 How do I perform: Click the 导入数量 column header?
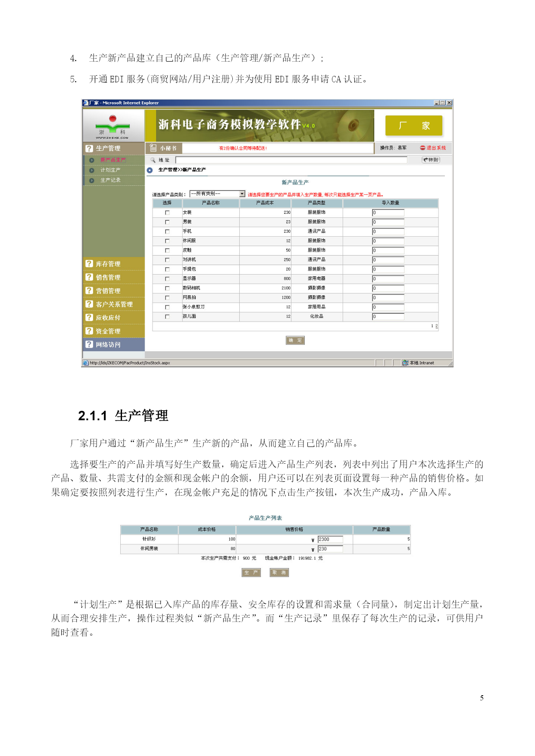coord(391,203)
